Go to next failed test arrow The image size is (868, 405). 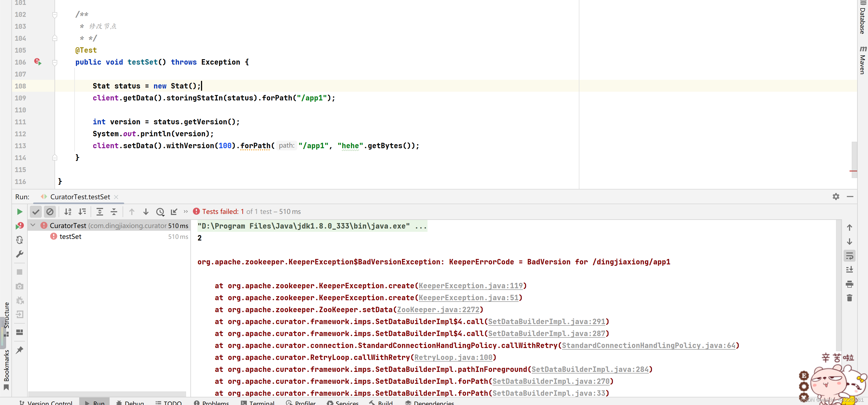[x=146, y=212]
